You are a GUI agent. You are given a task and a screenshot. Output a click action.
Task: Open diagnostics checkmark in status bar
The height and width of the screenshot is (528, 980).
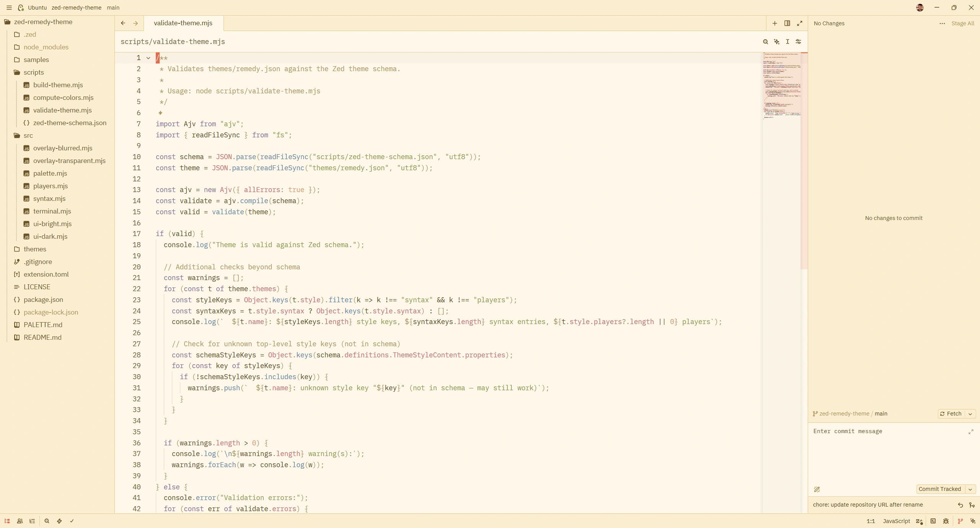click(72, 521)
